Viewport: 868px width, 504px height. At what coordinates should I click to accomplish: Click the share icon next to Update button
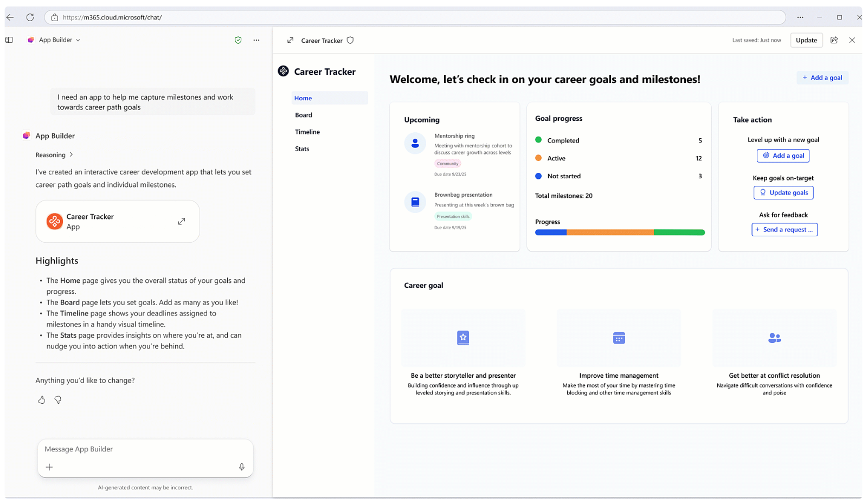point(834,40)
